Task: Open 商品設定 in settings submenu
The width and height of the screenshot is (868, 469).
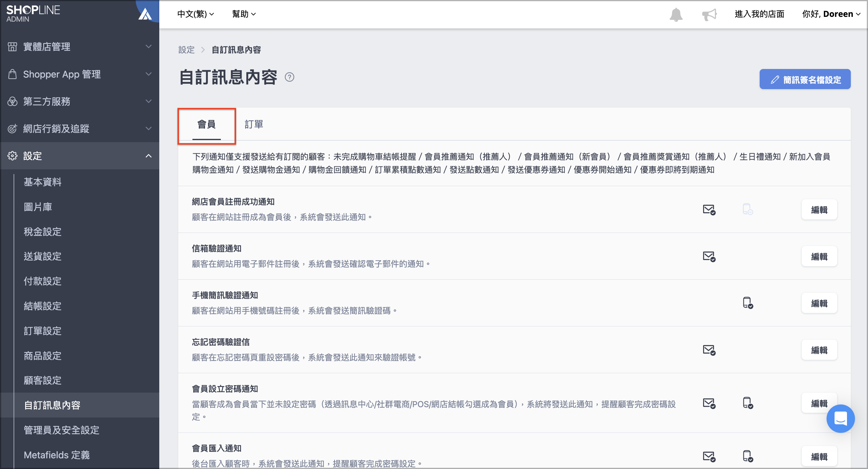Action: pos(42,356)
